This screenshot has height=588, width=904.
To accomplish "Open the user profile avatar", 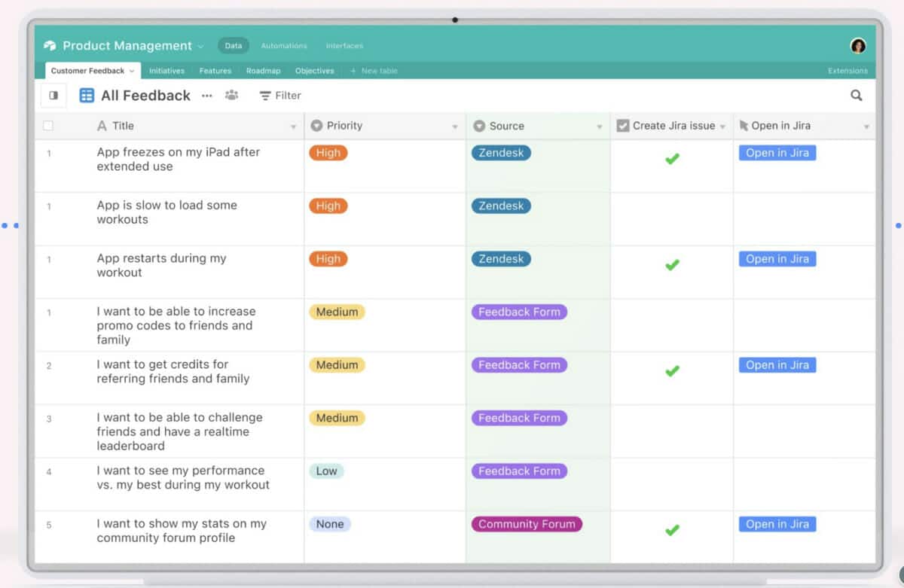I will [x=858, y=46].
